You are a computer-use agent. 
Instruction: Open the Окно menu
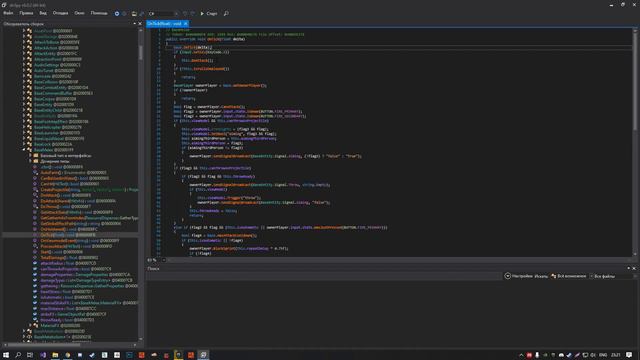tap(79, 13)
